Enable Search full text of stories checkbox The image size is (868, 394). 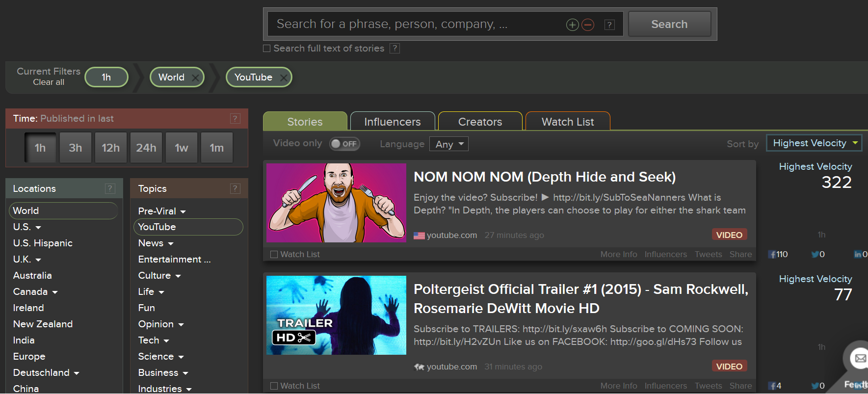point(267,48)
